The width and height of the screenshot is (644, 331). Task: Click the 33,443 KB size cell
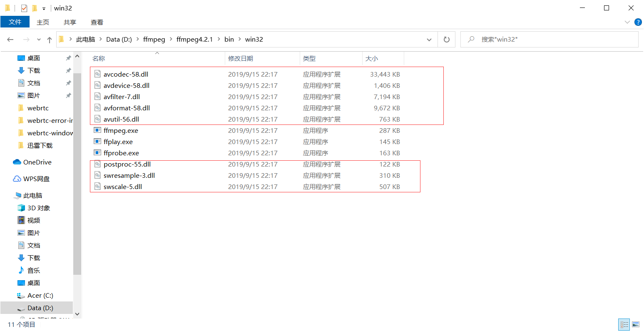point(385,74)
